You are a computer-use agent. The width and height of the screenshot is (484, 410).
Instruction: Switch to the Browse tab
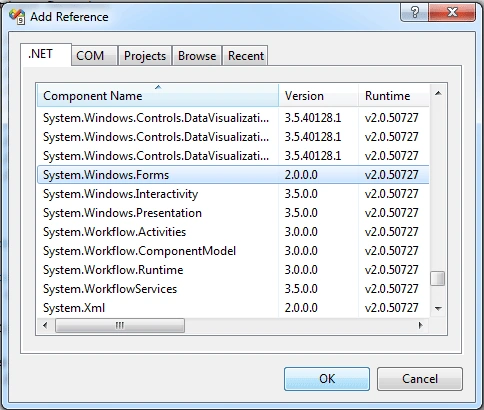(197, 56)
